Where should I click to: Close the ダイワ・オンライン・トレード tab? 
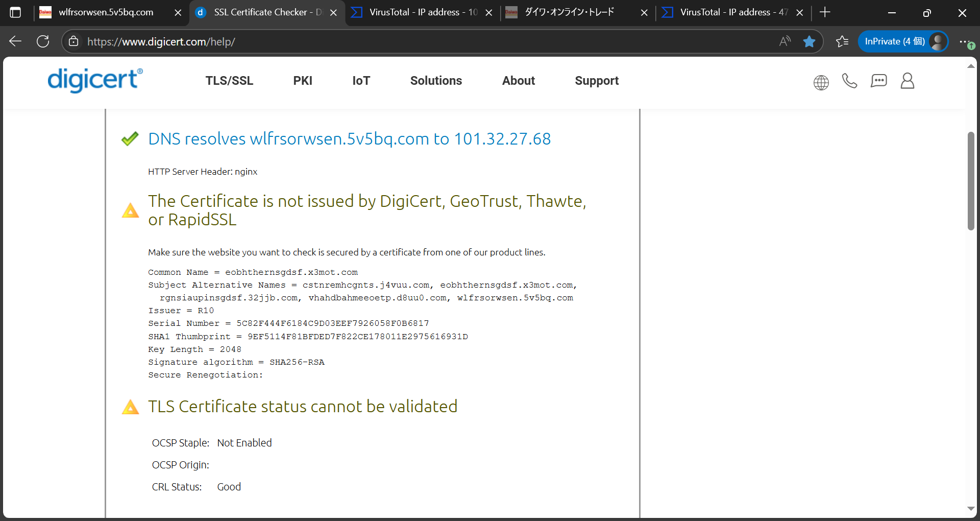644,13
